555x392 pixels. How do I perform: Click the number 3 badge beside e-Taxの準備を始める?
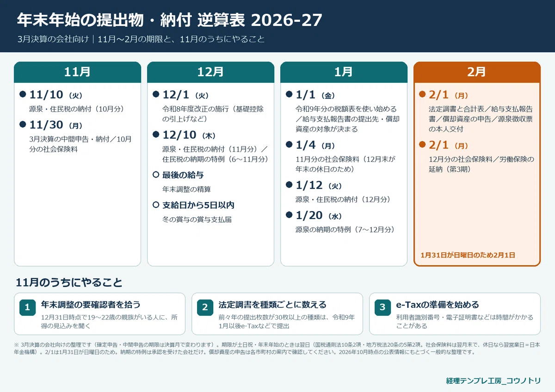point(382,307)
